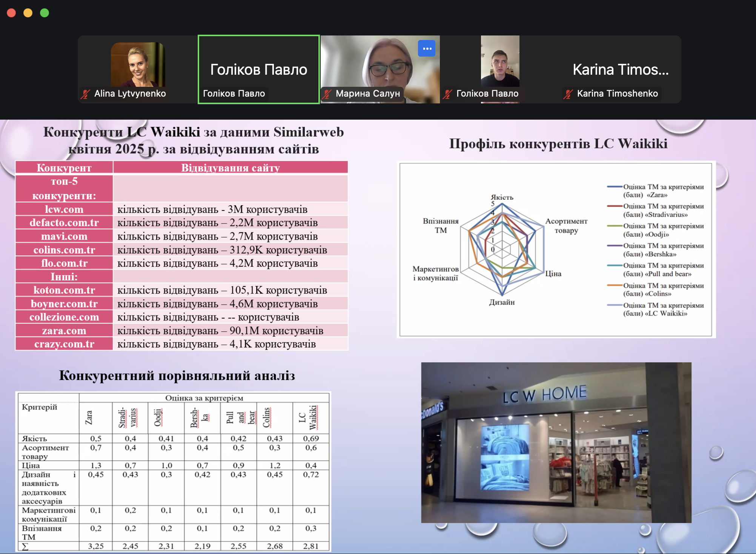756x554 pixels.
Task: Click the Якість axis label on radar chart
Action: (x=502, y=197)
